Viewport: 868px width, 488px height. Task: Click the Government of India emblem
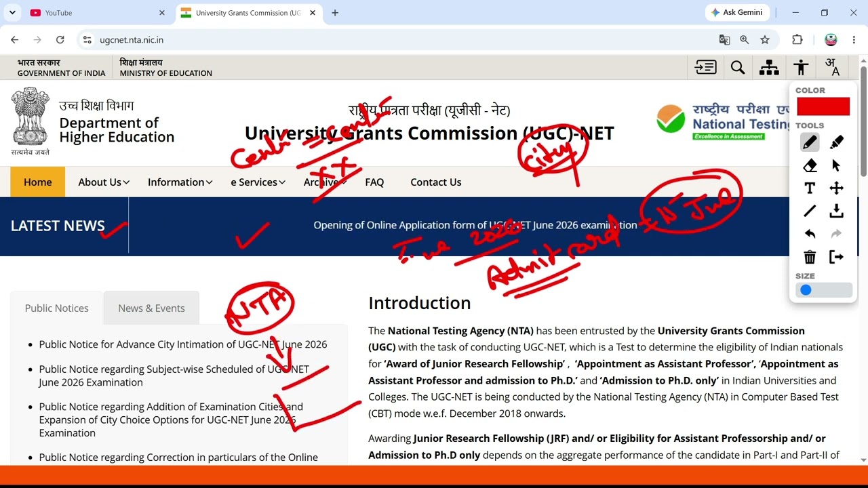click(30, 121)
